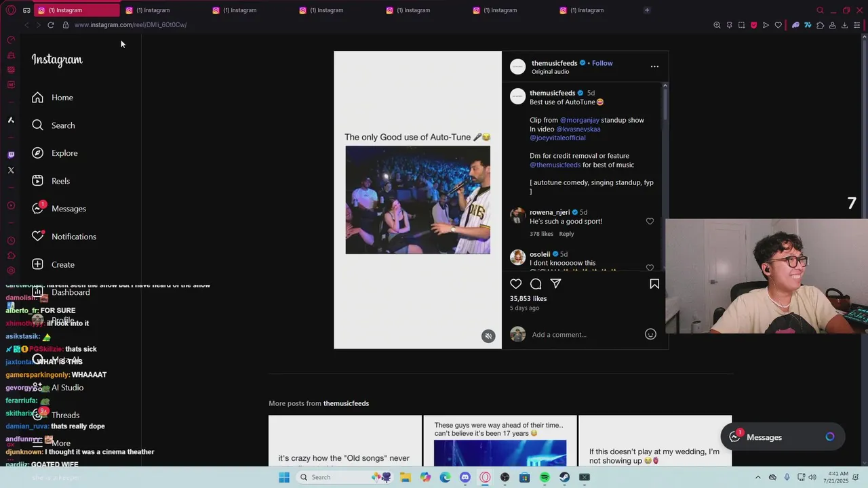The width and height of the screenshot is (868, 488).
Task: Like osoleii's comment
Action: [650, 268]
